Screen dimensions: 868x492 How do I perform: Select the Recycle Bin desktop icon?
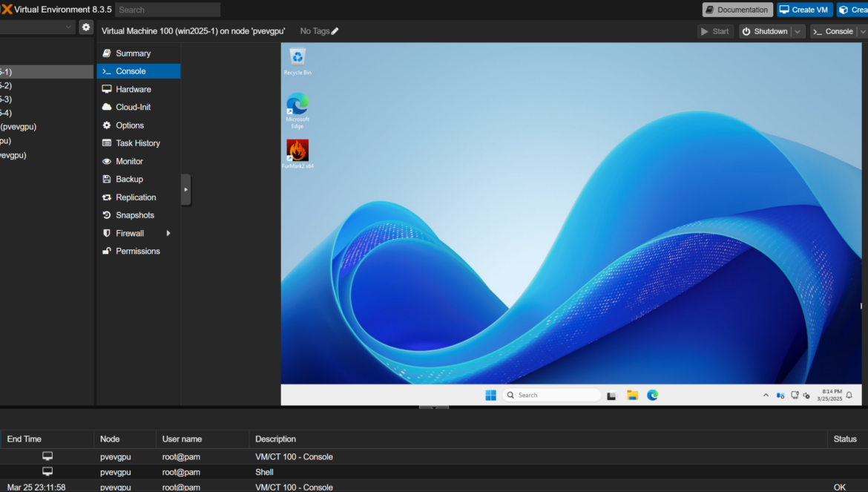pos(297,62)
